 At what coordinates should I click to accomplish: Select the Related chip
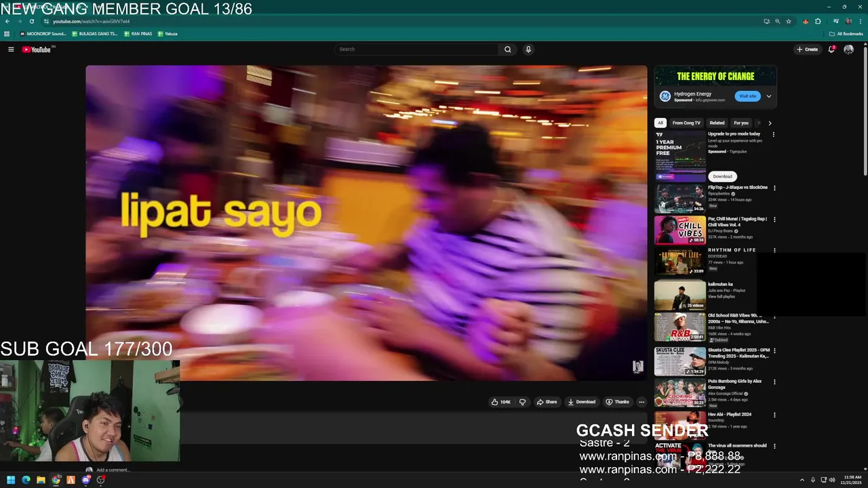click(717, 123)
